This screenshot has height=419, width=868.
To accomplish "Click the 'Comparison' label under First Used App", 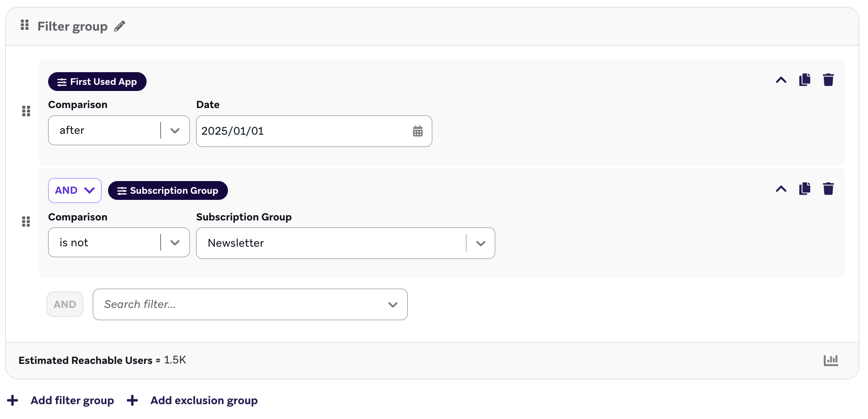I will click(78, 105).
